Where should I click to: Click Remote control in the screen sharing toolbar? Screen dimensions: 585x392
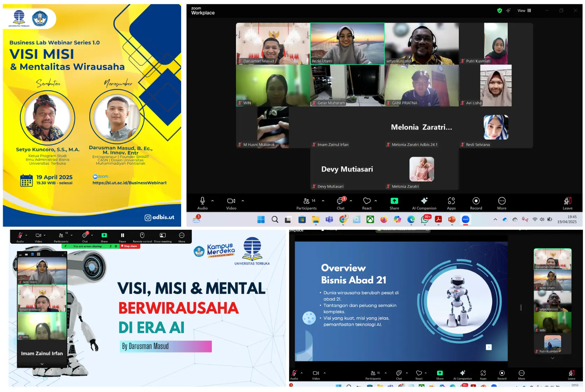[142, 237]
